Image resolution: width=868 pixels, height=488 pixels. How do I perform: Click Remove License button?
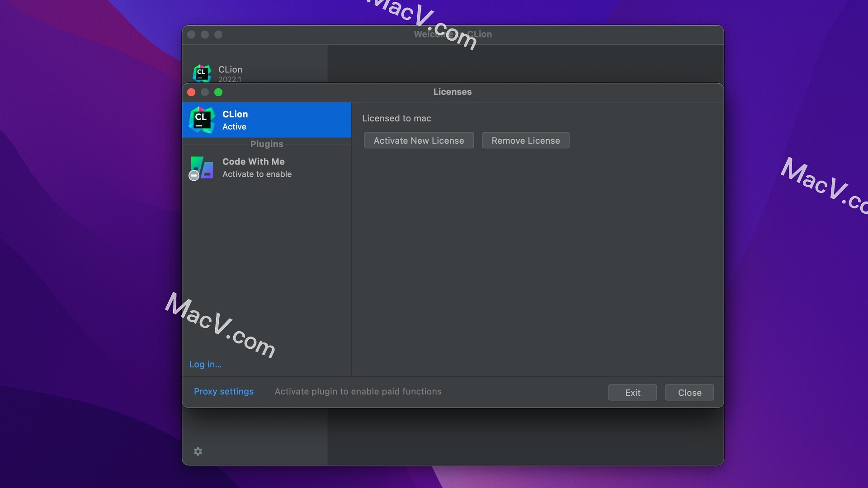click(x=525, y=140)
